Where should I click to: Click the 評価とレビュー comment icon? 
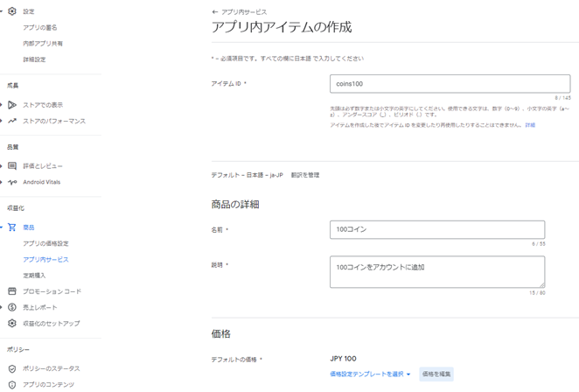click(x=12, y=166)
